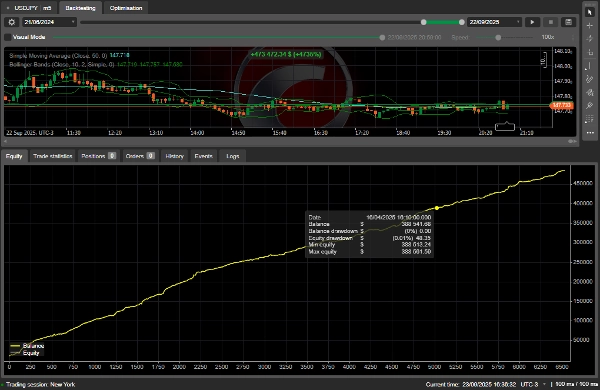
Task: Open the Positions tab
Action: tap(99, 156)
